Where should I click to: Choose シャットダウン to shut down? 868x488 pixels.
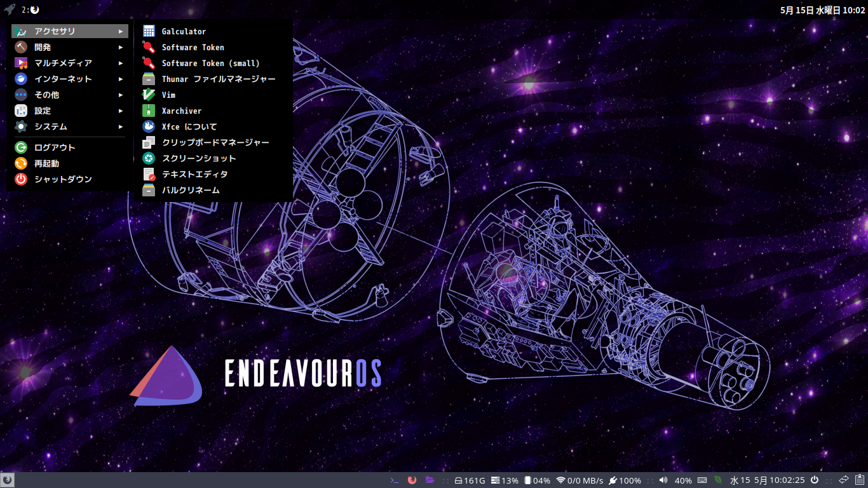70,179
